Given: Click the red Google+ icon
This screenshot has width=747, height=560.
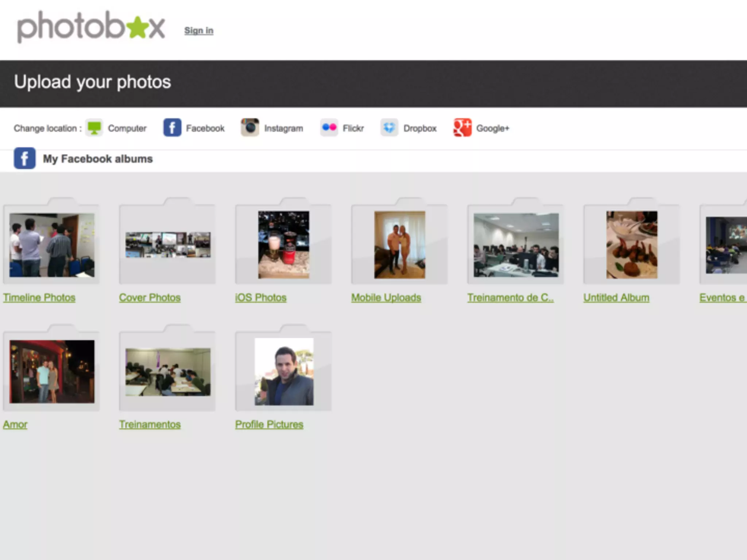Looking at the screenshot, I should (462, 128).
